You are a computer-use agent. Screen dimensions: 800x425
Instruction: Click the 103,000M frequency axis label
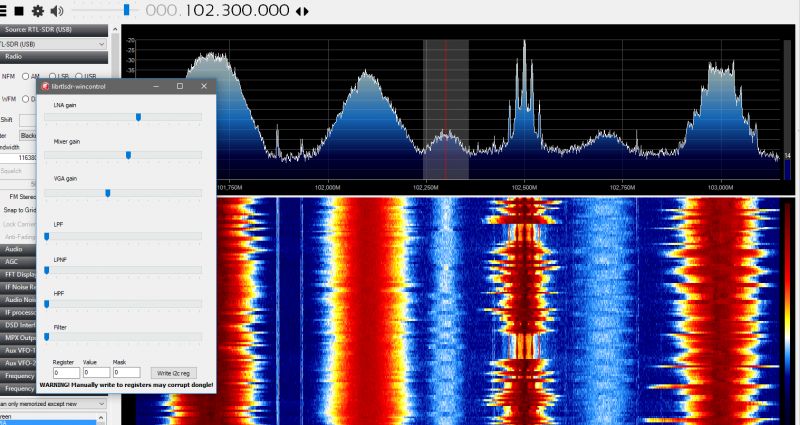click(720, 188)
